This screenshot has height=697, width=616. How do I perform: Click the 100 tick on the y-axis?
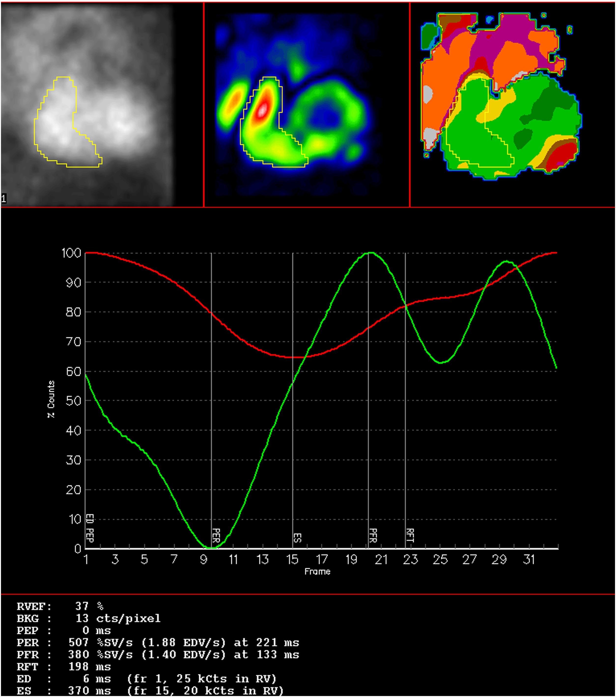(71, 253)
